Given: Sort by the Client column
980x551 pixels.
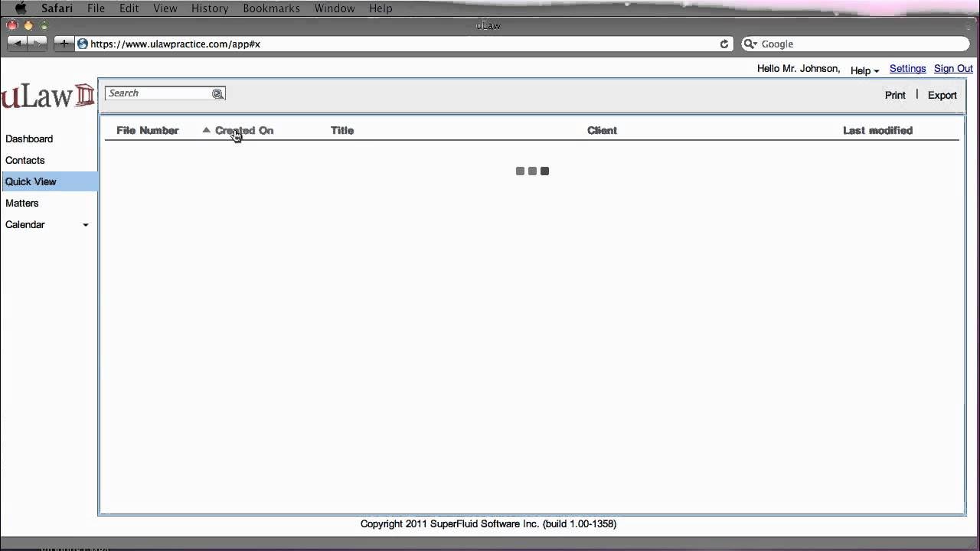Looking at the screenshot, I should 602,130.
